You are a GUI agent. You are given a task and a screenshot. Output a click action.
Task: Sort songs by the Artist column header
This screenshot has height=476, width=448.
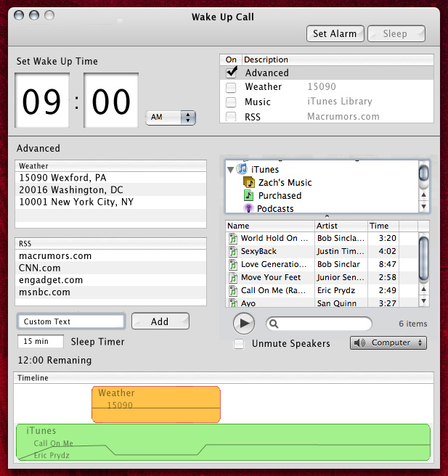coord(341,226)
